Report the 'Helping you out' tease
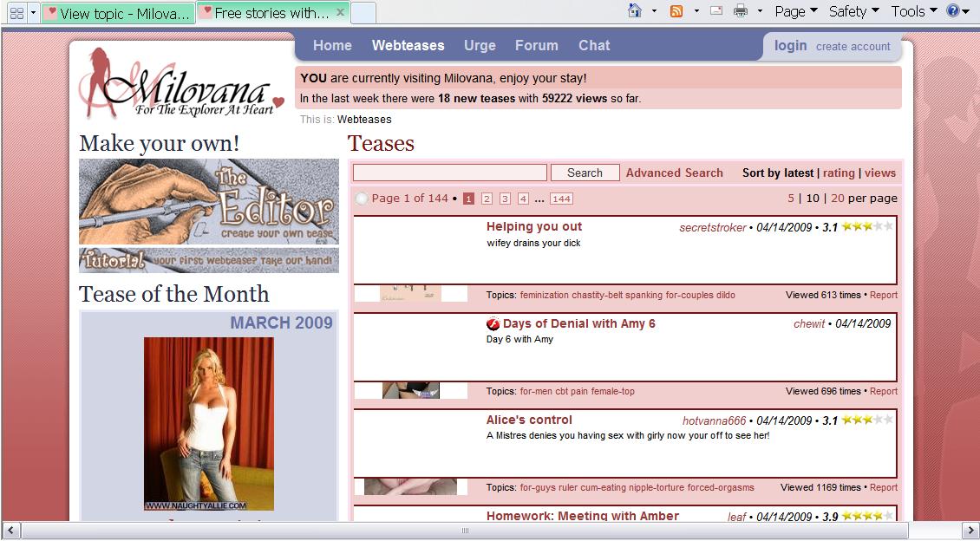980x541 pixels. coord(884,295)
